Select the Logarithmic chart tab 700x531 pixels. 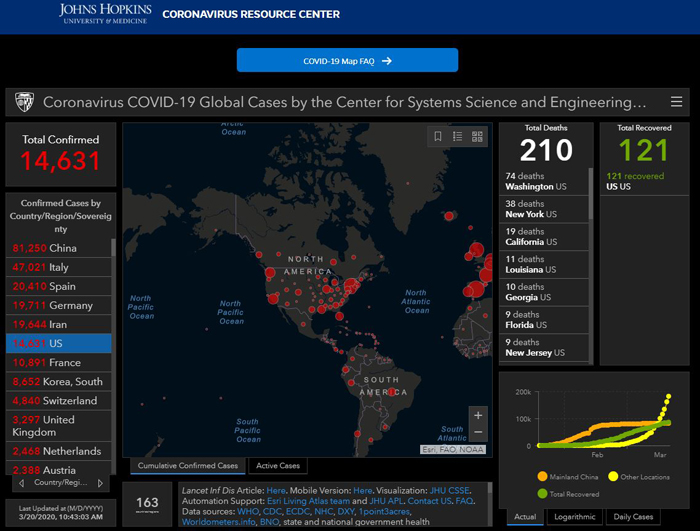[575, 517]
